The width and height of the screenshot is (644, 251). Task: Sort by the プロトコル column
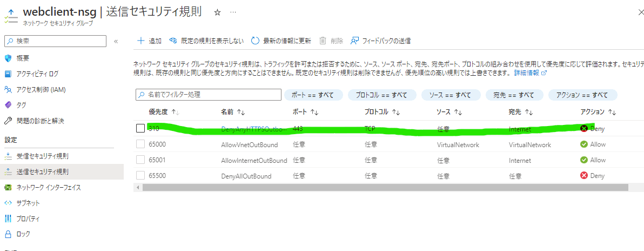pyautogui.click(x=383, y=112)
